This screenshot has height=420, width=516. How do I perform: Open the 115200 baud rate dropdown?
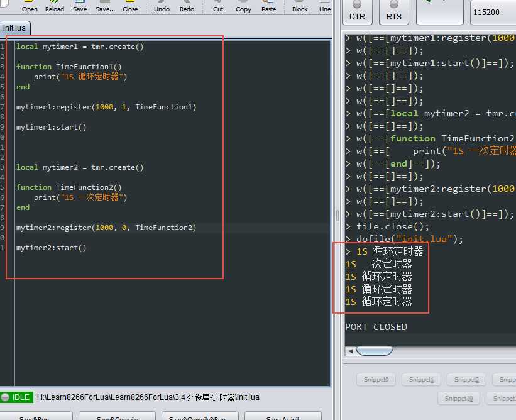pyautogui.click(x=493, y=12)
